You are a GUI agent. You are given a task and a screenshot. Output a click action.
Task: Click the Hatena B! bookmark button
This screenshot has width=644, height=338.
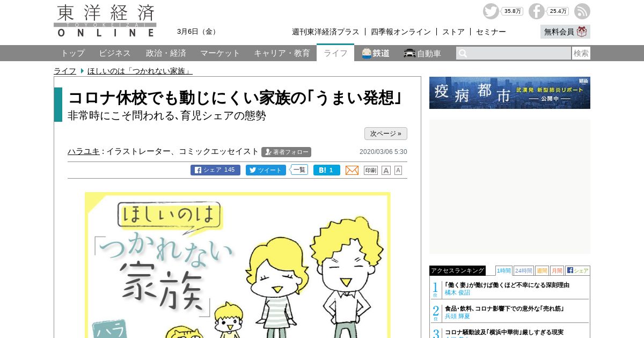coord(327,170)
